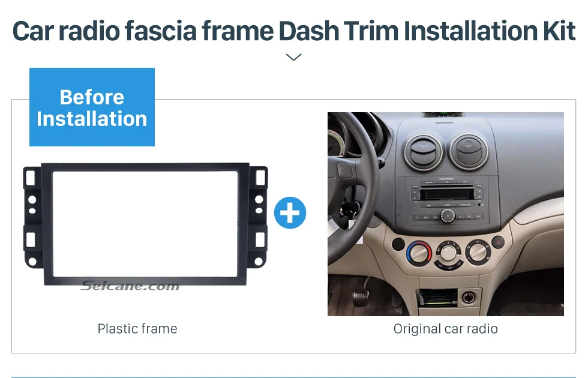Expand the chevron below the title
Viewport: 588px width, 378px height.
click(293, 57)
